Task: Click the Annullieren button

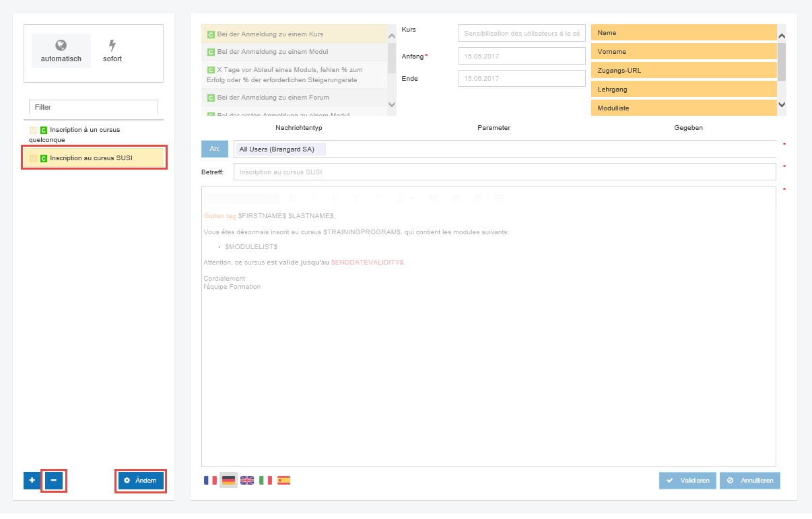Action: (749, 481)
